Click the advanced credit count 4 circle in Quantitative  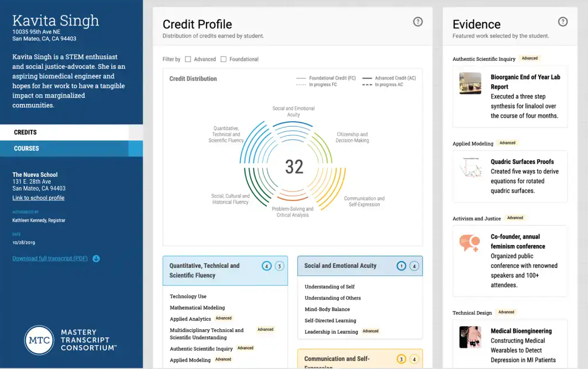(x=267, y=266)
